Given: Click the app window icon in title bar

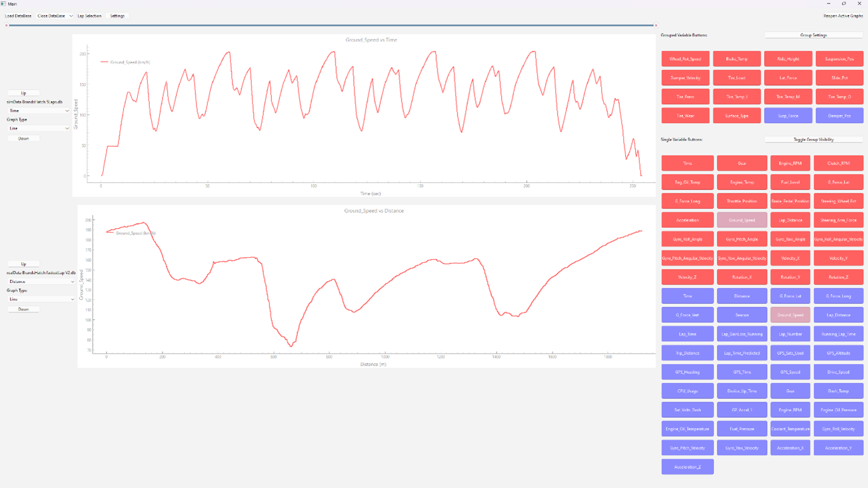Looking at the screenshot, I should pos(4,4).
